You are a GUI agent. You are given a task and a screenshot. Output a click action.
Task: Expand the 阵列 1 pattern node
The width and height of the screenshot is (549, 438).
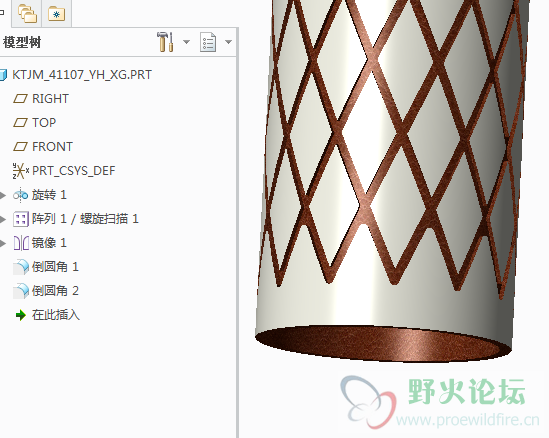[3, 220]
